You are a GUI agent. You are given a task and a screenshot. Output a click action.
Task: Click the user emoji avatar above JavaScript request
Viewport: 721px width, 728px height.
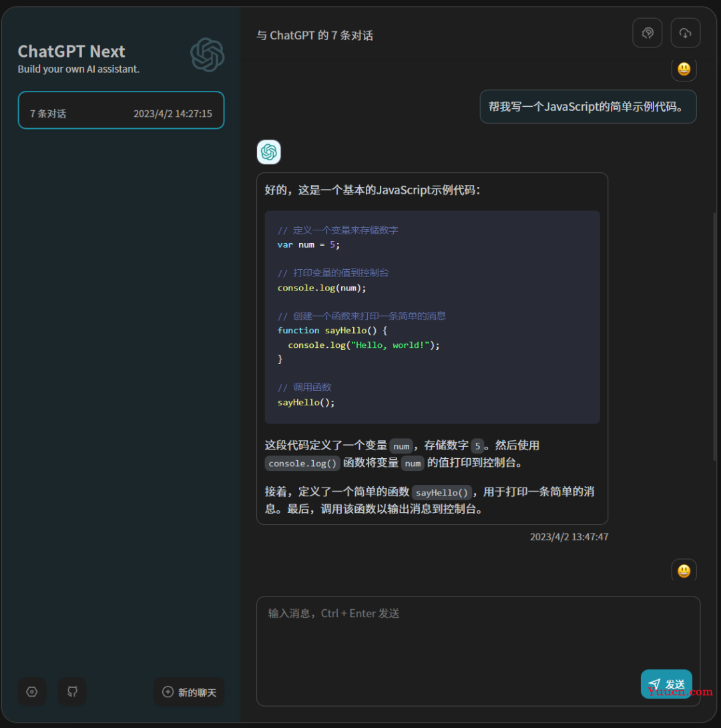[x=684, y=69]
